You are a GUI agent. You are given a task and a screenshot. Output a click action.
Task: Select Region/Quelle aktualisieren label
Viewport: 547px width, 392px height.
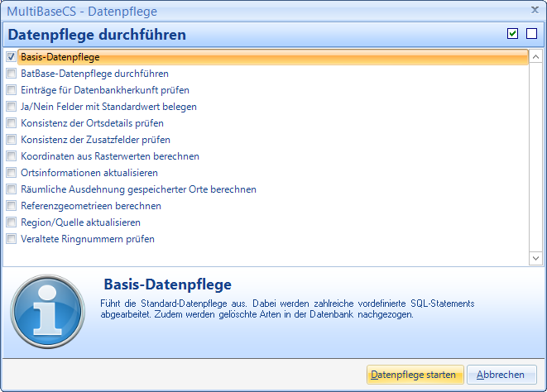tap(80, 222)
